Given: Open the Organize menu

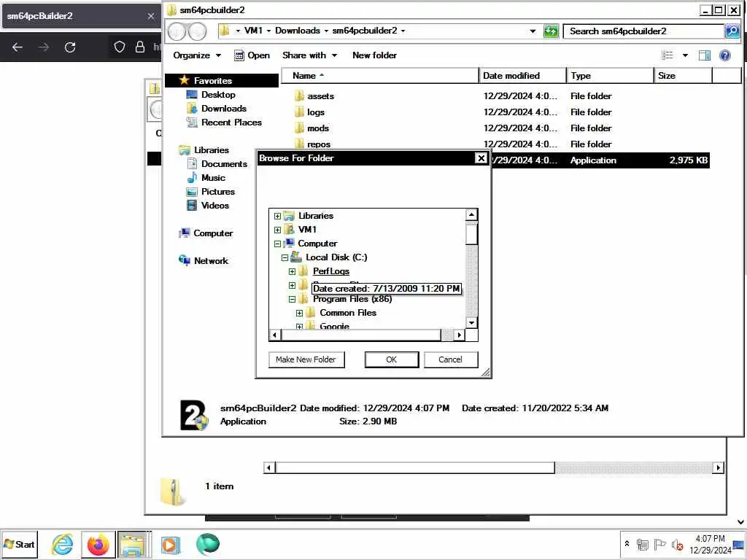Looking at the screenshot, I should 197,55.
